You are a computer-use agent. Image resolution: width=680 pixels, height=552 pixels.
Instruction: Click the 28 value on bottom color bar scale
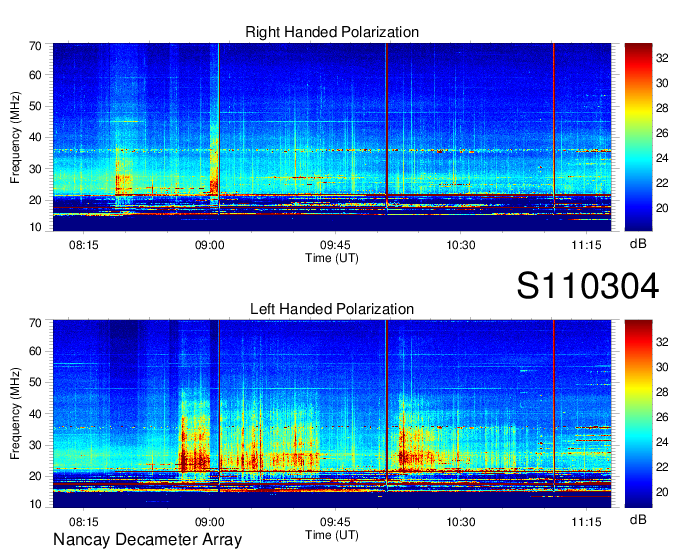(662, 392)
